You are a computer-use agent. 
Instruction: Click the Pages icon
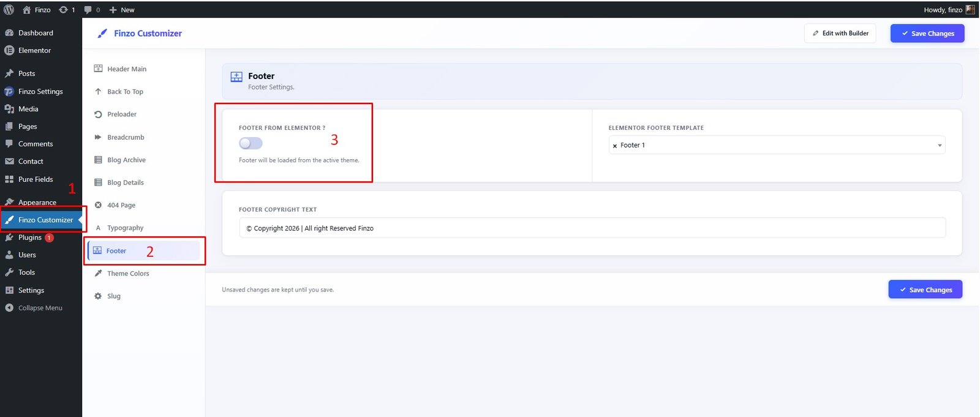(9, 127)
